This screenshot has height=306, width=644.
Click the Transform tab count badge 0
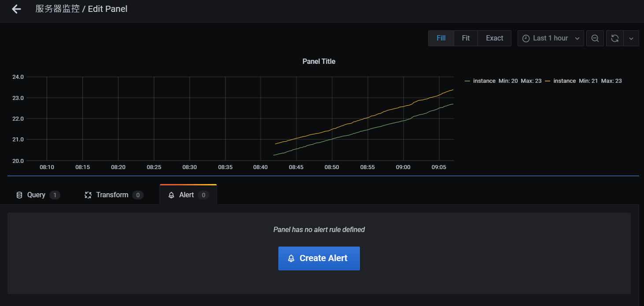138,195
